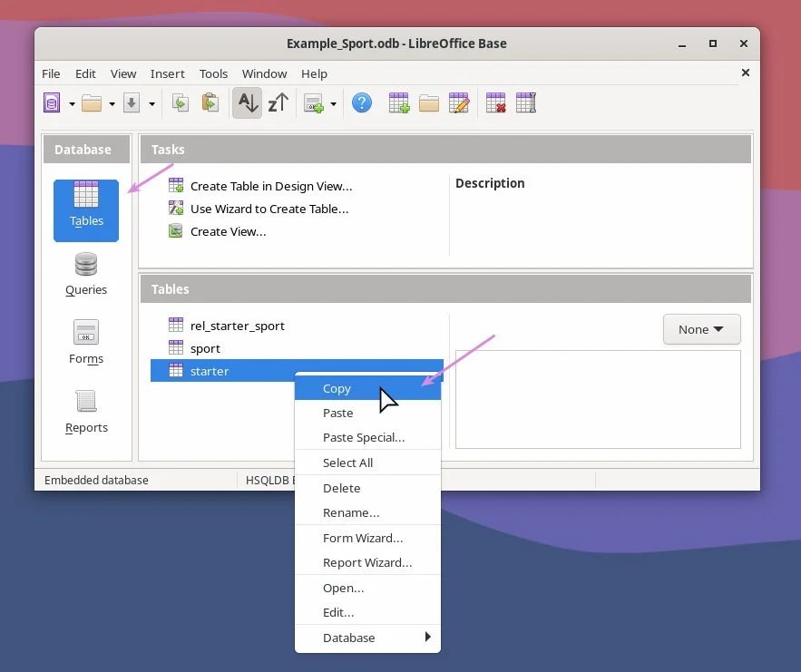
Task: Choose Paste Special in context menu
Action: coord(367,438)
